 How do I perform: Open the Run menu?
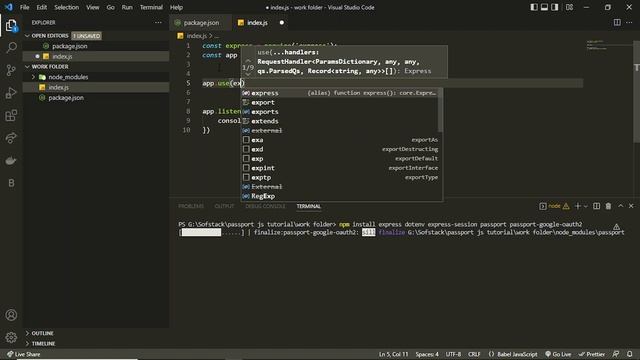click(127, 7)
